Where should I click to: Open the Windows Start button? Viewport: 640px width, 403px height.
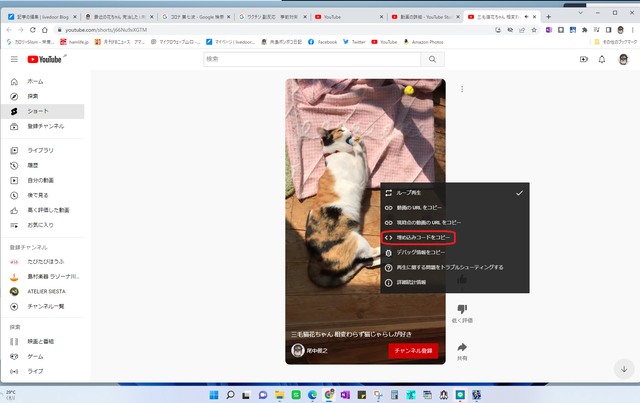tap(214, 395)
